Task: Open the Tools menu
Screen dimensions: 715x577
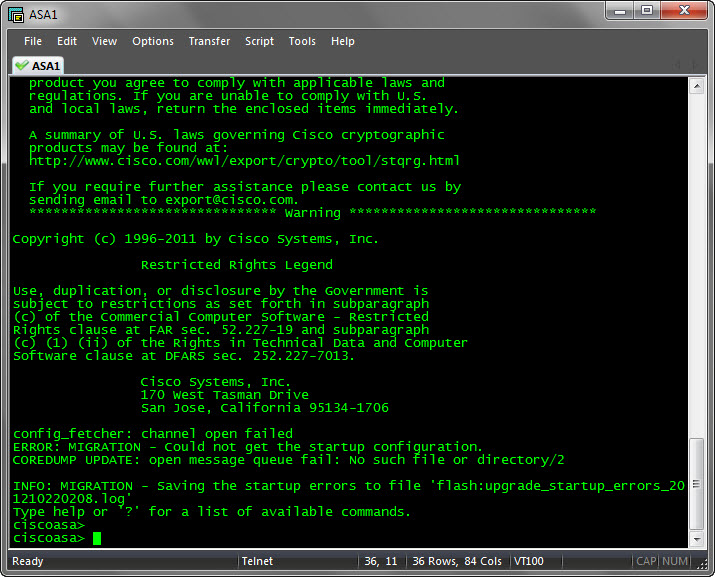Action: tap(302, 41)
